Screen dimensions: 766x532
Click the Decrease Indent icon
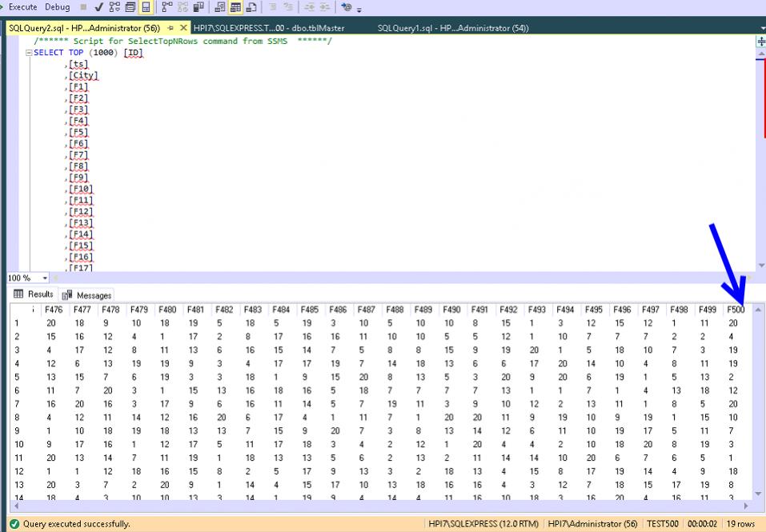pyautogui.click(x=309, y=7)
